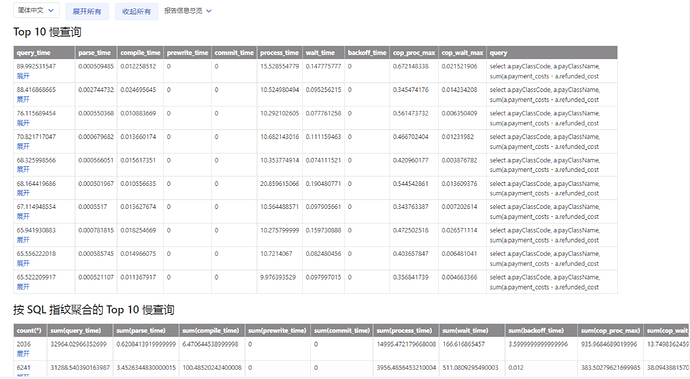Click the sum(commit_time) column header
Viewport: 690px width, 379px height.
[x=342, y=330]
